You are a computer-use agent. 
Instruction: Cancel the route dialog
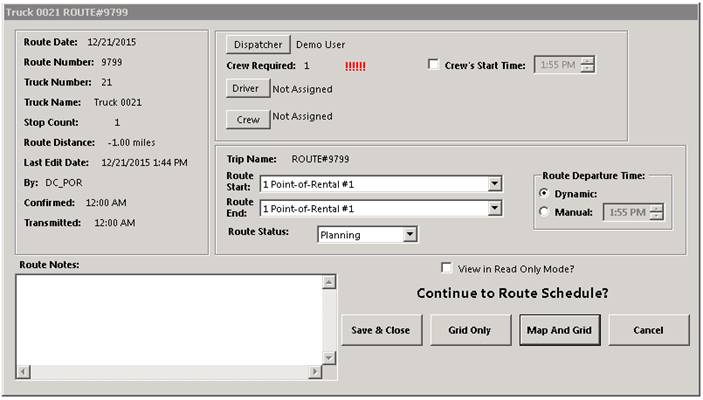[648, 330]
